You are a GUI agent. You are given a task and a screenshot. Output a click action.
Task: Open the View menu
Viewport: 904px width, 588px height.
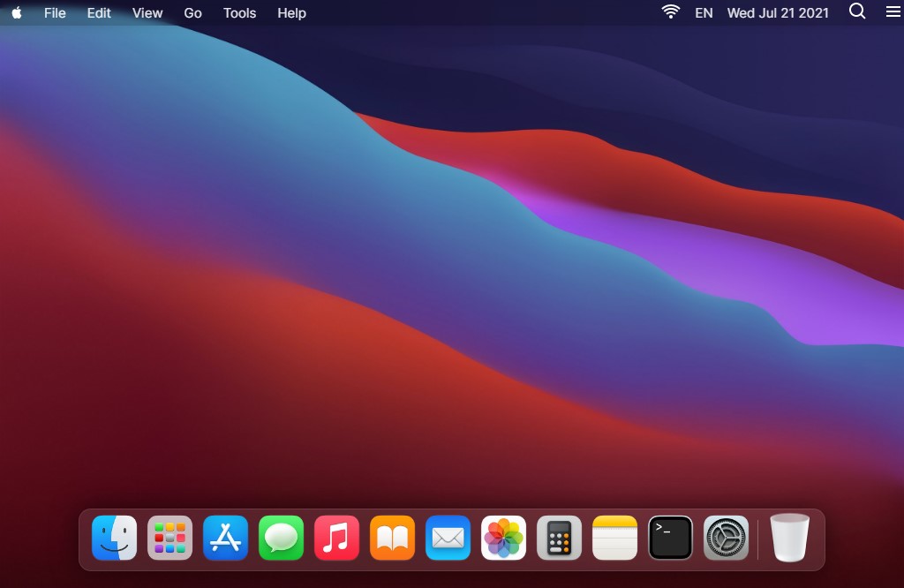147,12
